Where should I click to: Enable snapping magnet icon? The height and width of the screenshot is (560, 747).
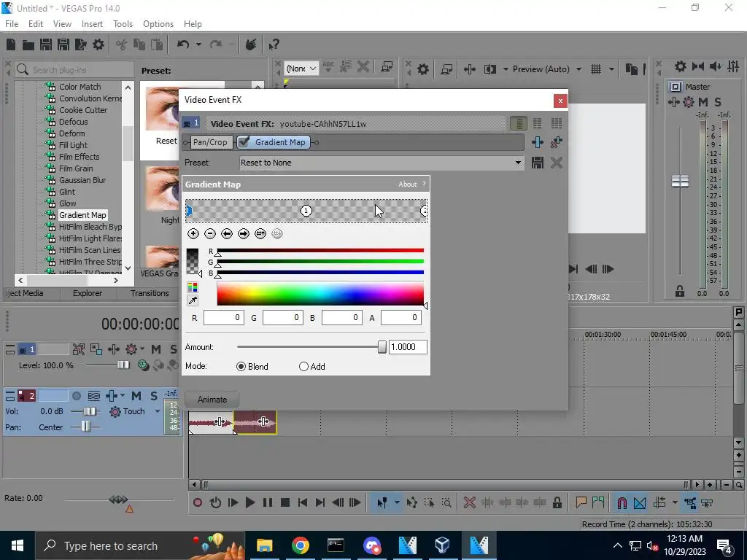tap(622, 503)
